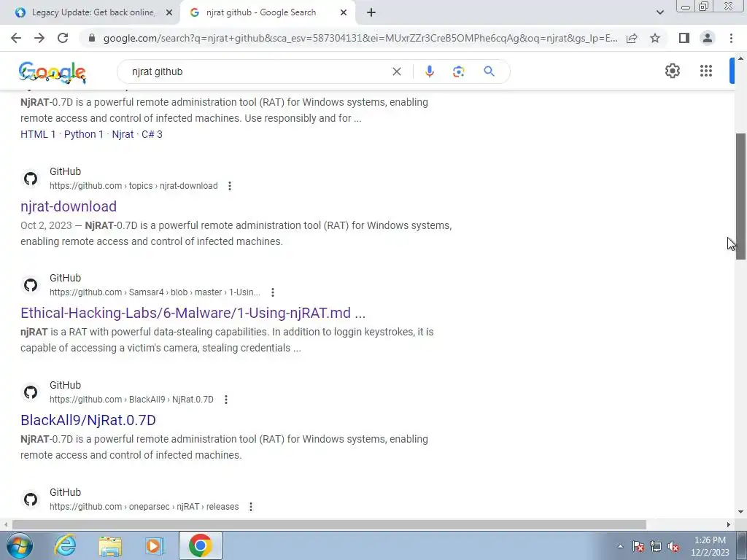This screenshot has height=560, width=747.
Task: Clear the search box with the X
Action: pyautogui.click(x=396, y=71)
